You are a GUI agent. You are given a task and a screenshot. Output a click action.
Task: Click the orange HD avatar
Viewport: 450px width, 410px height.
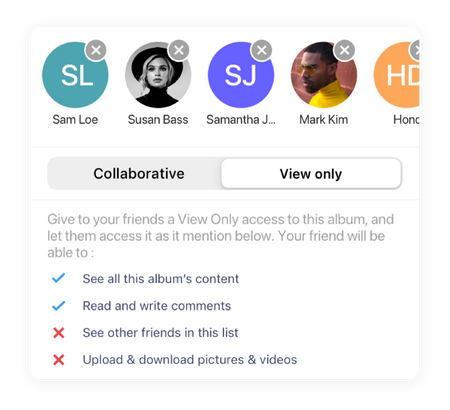pos(397,75)
